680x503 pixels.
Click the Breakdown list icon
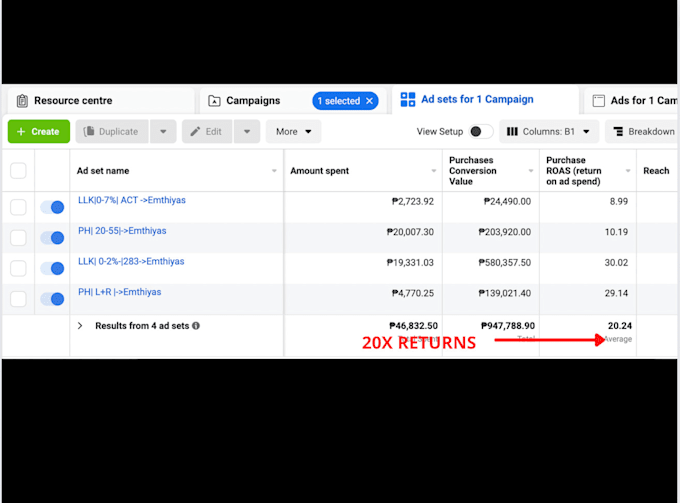(x=618, y=131)
